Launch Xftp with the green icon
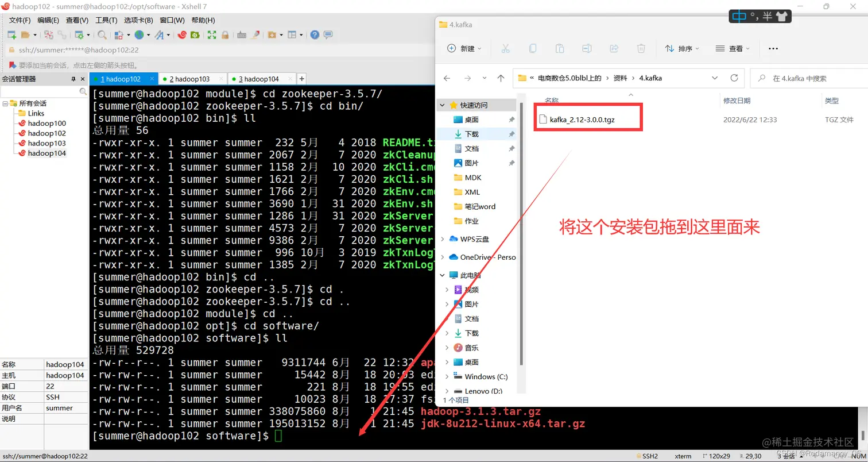The image size is (868, 462). click(x=195, y=35)
